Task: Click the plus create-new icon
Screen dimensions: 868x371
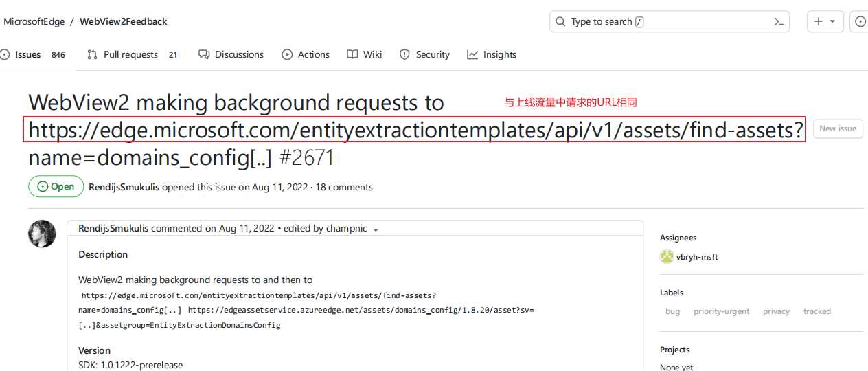Action: tap(818, 21)
